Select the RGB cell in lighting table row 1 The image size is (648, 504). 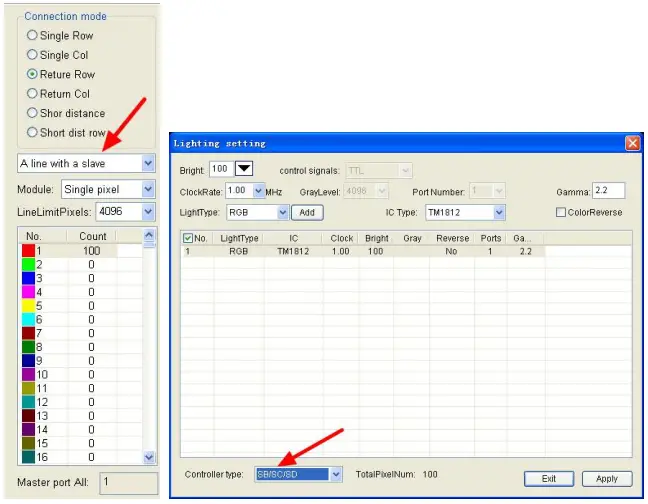239,251
